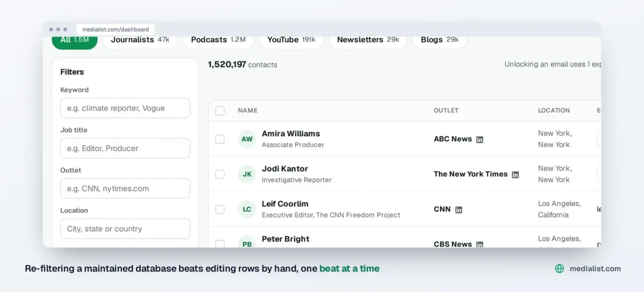Image resolution: width=644 pixels, height=292 pixels.
Task: Open Amira Williams contact name
Action: click(291, 134)
